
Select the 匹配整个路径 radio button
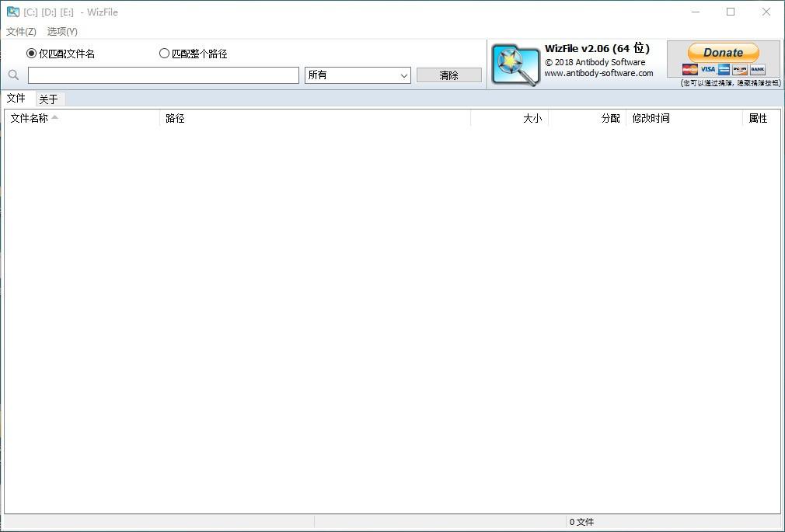pyautogui.click(x=194, y=54)
